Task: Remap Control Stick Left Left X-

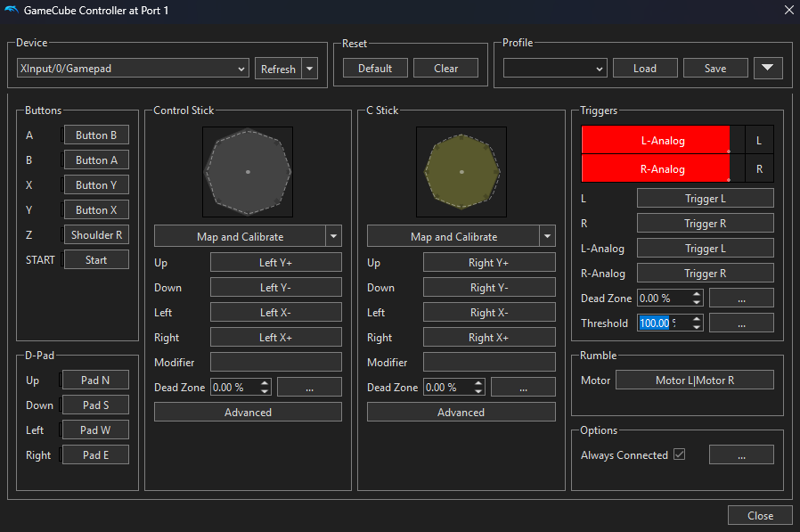Action: pos(276,313)
